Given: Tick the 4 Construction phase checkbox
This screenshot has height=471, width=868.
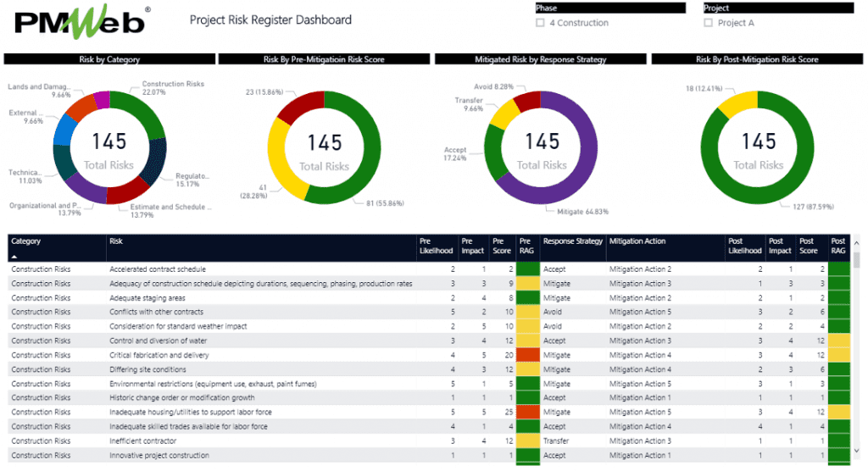Looking at the screenshot, I should 540,23.
